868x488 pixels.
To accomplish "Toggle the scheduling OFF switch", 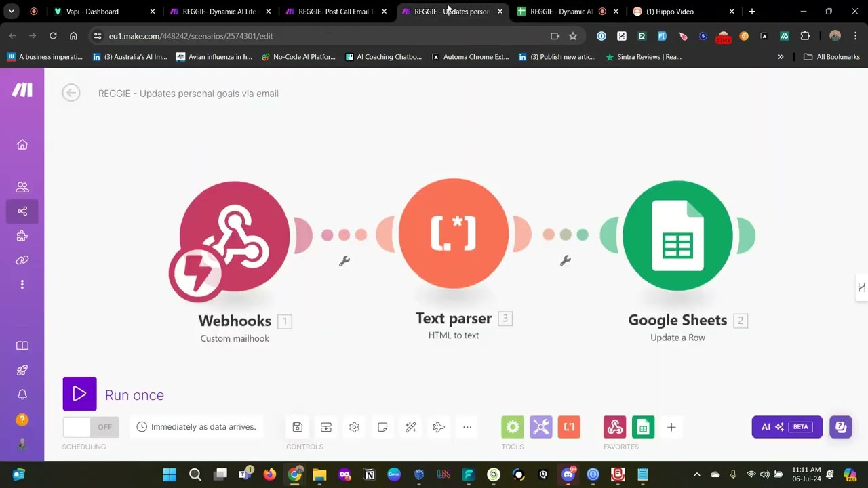I will (91, 427).
